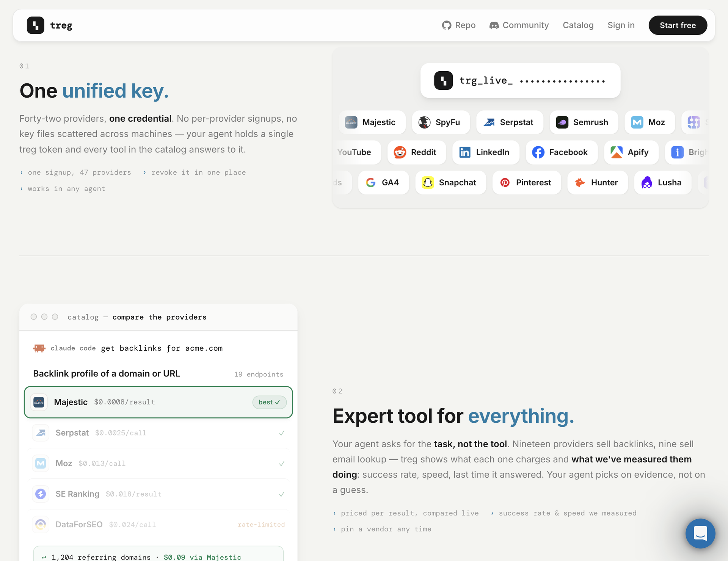Viewport: 728px width, 561px height.
Task: Click the Moz logo in catalog list
Action: (x=41, y=463)
